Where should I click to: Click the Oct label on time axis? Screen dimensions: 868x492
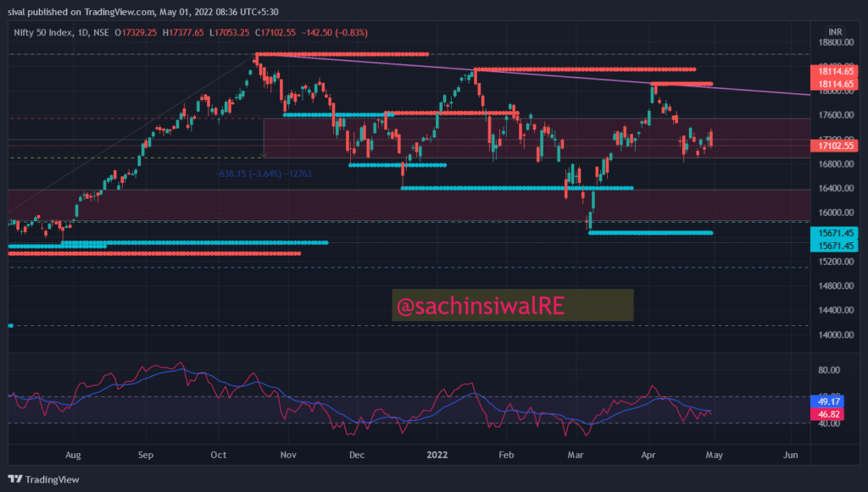pos(219,455)
